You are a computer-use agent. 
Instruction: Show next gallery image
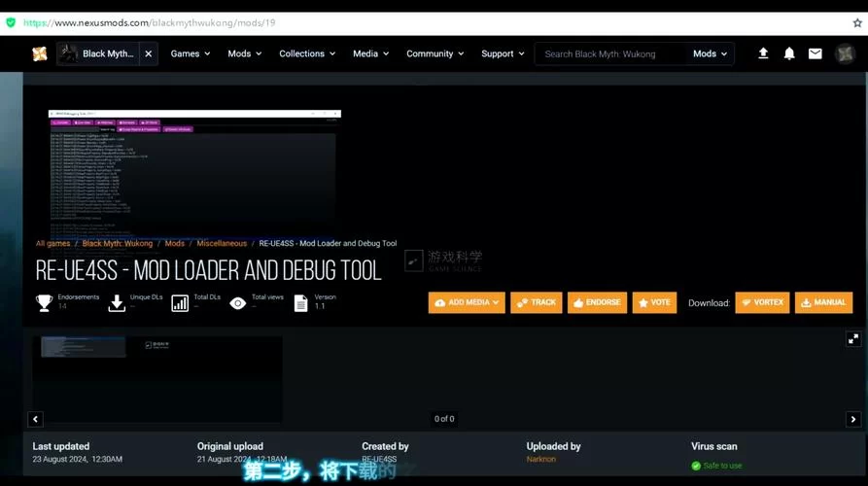point(853,419)
